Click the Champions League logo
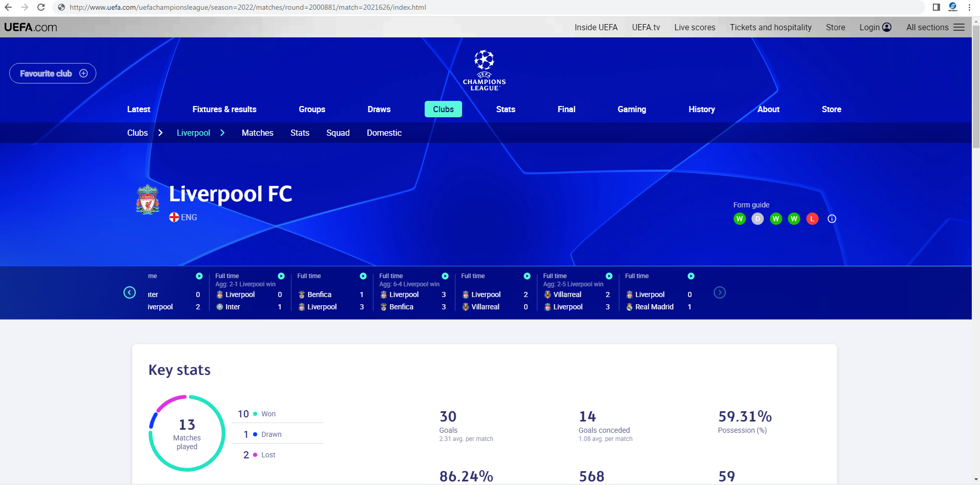 point(484,70)
